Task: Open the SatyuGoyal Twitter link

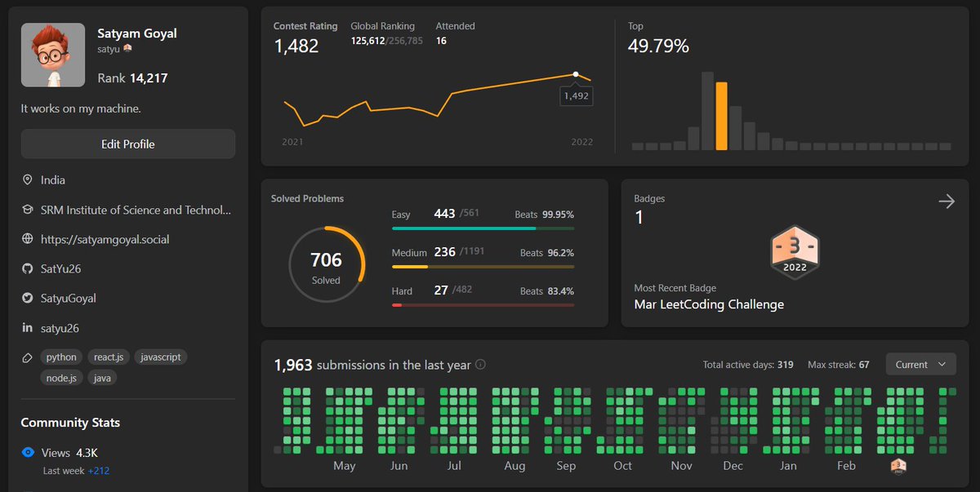Action: pos(69,298)
